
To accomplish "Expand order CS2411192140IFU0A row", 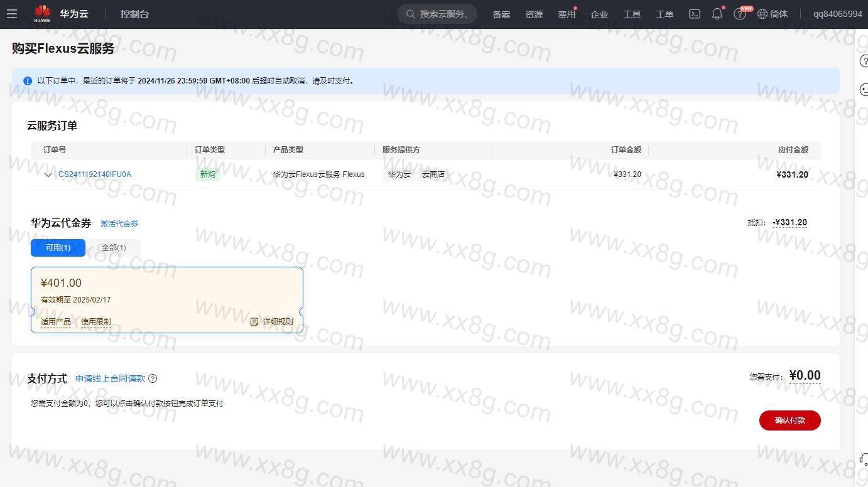I will [48, 174].
